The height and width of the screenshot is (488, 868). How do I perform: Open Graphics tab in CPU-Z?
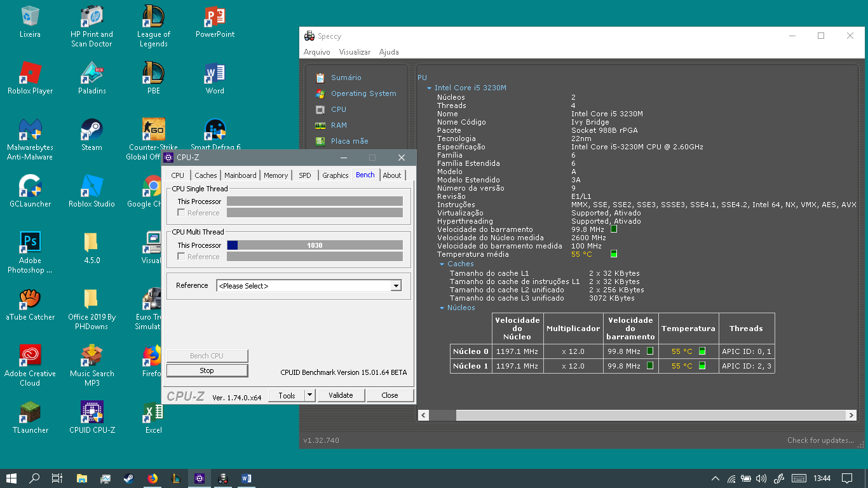[x=335, y=175]
